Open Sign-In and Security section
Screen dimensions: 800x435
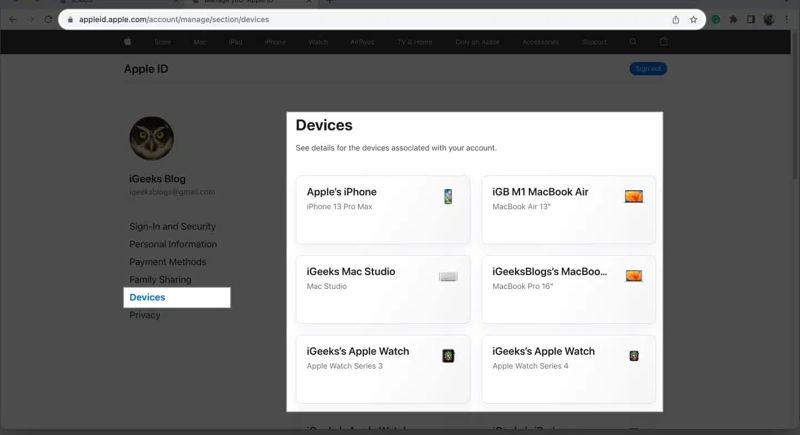pos(172,226)
